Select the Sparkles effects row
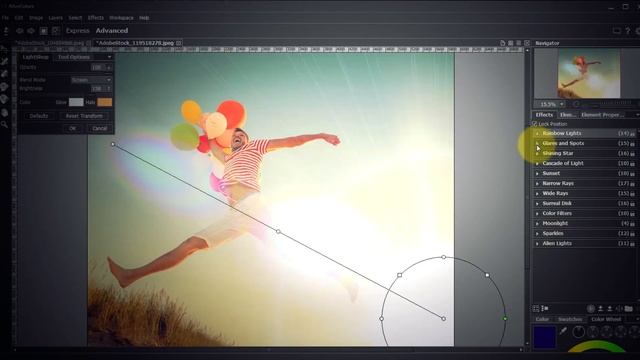 pos(585,233)
